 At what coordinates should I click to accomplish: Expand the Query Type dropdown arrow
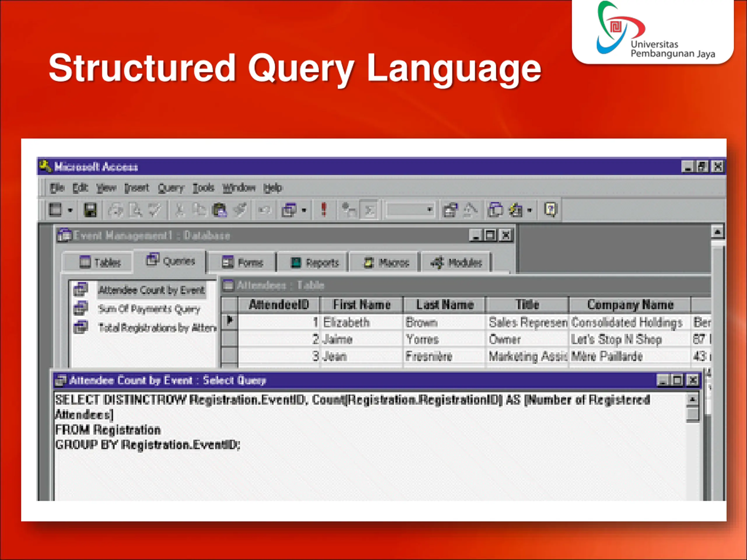pyautogui.click(x=304, y=210)
